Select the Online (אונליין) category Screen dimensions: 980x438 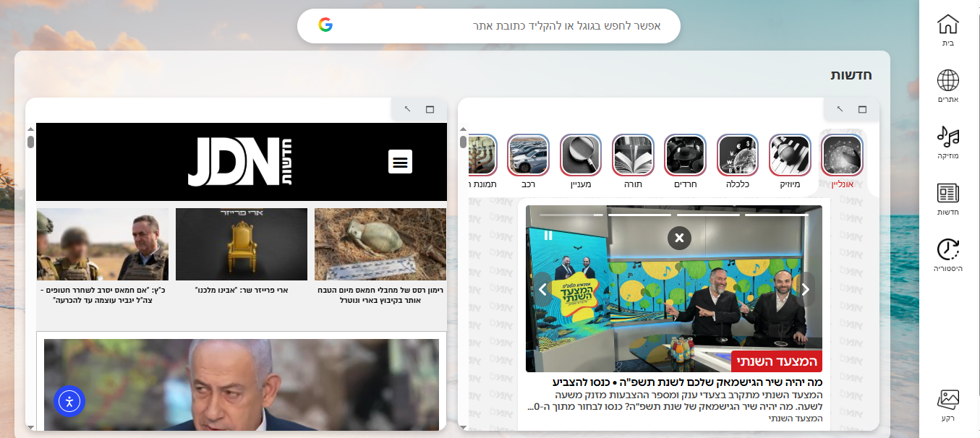coord(843,155)
